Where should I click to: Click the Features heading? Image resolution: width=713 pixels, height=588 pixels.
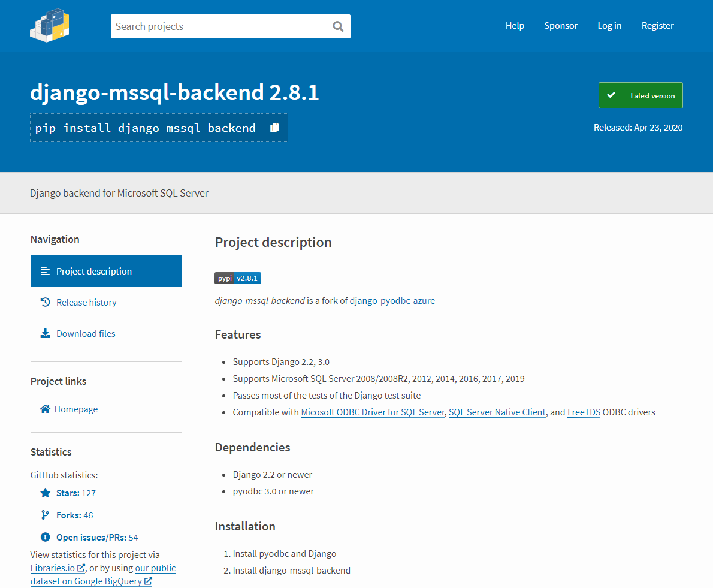click(238, 334)
